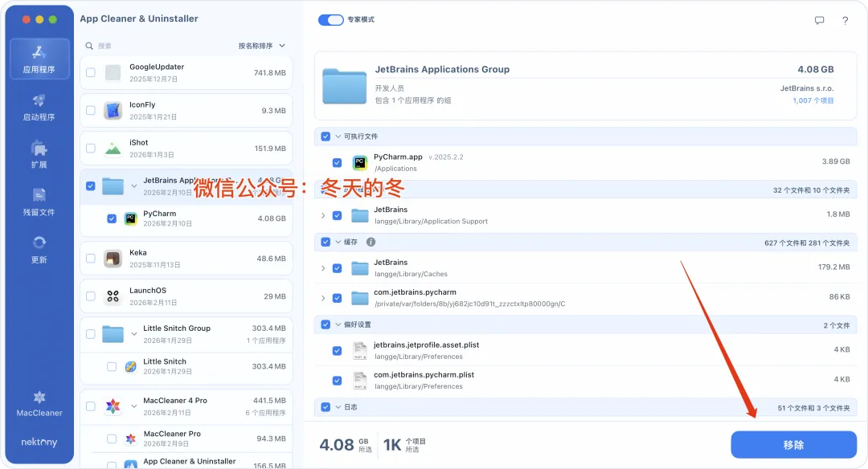Check the IconFly checkbox

(x=91, y=111)
